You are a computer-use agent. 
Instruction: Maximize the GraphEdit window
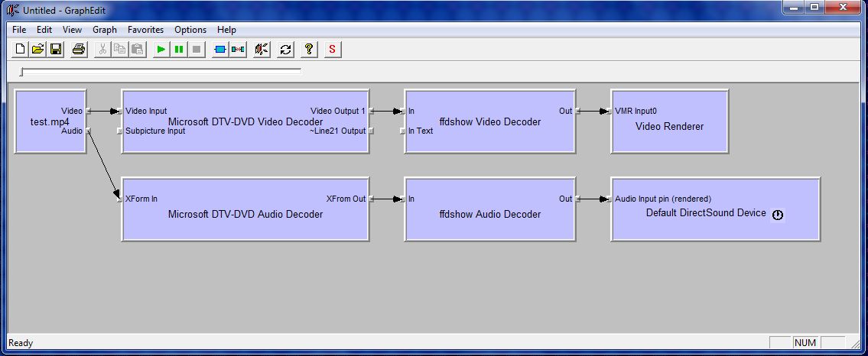tap(814, 7)
